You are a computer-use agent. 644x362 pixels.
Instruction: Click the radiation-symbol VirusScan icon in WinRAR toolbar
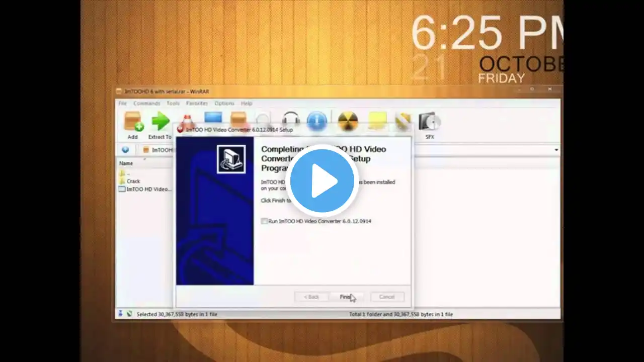click(x=347, y=121)
